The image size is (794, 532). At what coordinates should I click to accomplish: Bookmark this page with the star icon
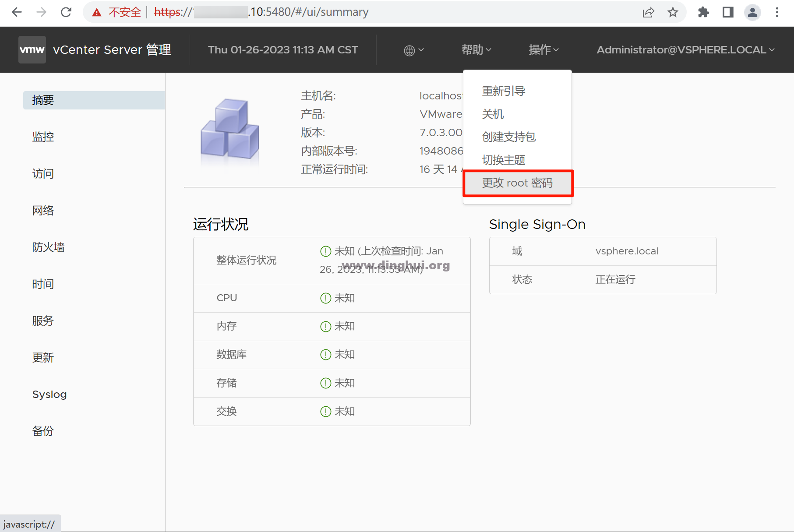(673, 12)
